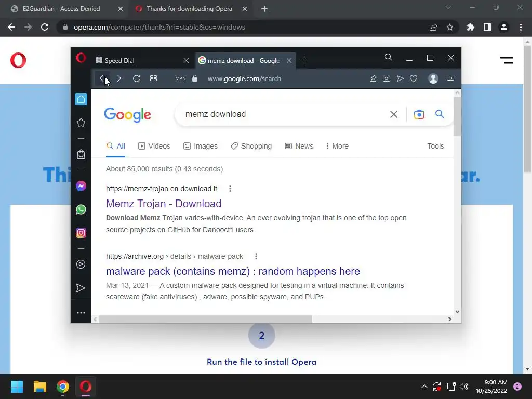Open Instagram in Opera sidebar
Viewport: 532px width, 399px height.
pyautogui.click(x=81, y=233)
